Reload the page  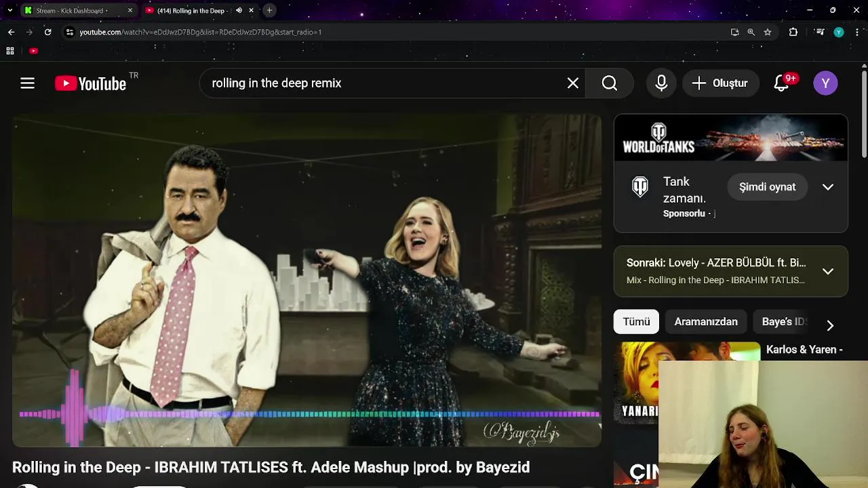47,32
